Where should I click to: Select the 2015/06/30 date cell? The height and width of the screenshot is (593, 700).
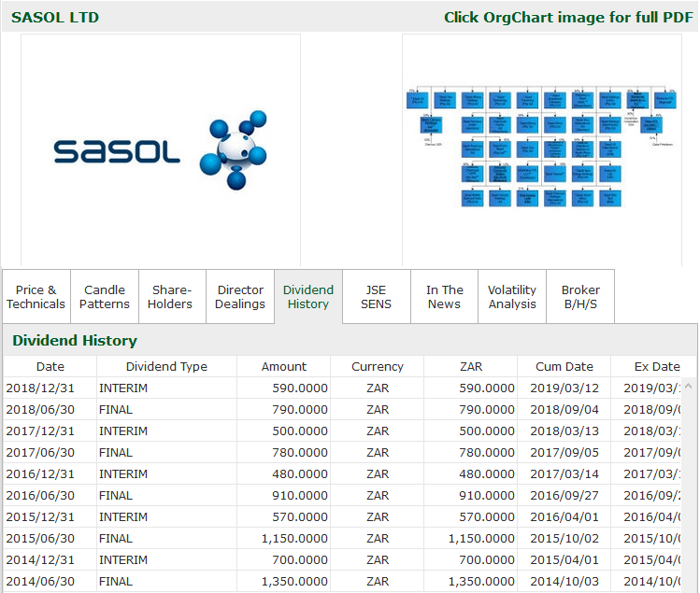50,538
